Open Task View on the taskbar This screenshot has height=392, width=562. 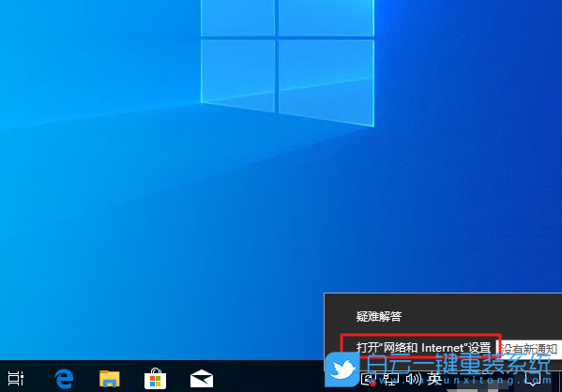[15, 378]
